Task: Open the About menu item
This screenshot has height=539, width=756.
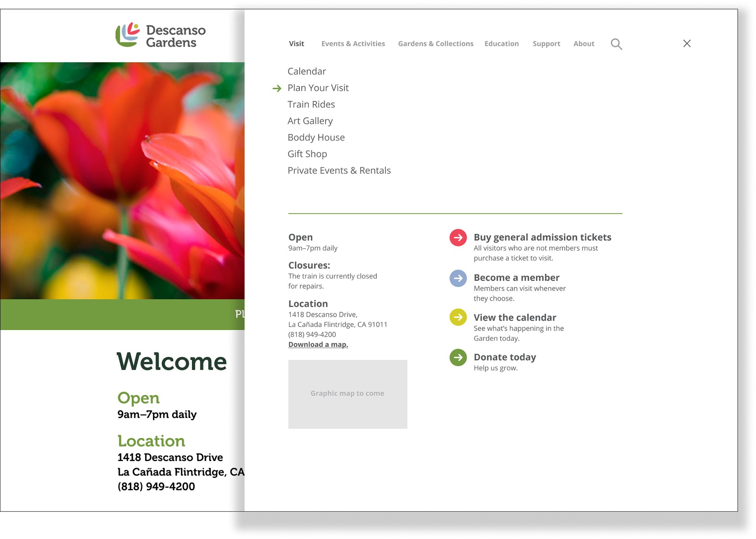Action: [x=584, y=44]
